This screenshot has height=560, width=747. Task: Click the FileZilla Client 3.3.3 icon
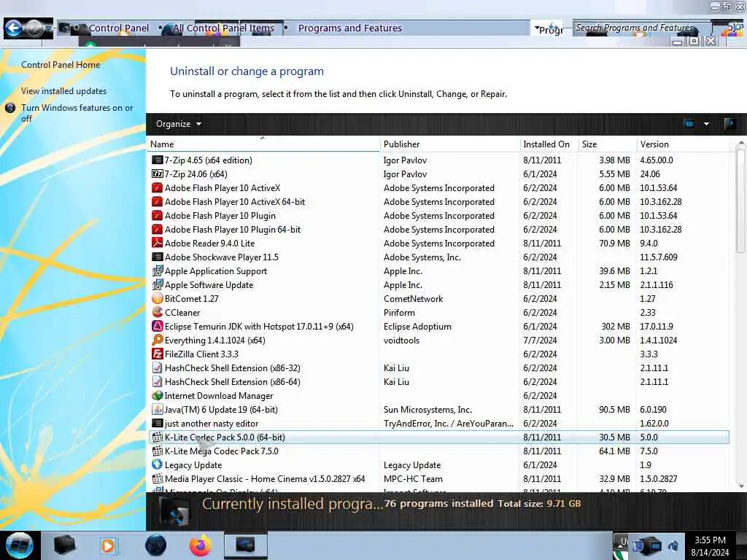coord(158,354)
